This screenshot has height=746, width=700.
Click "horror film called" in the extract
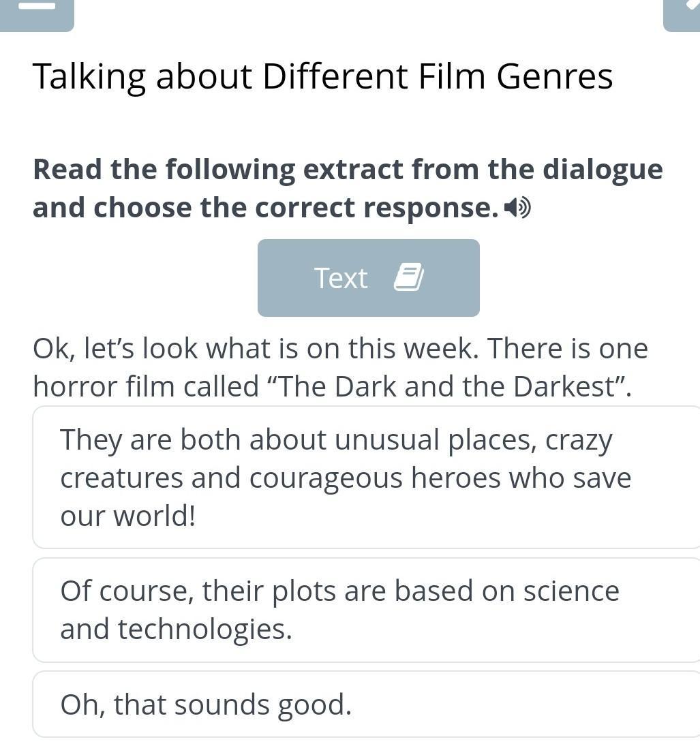tap(146, 386)
